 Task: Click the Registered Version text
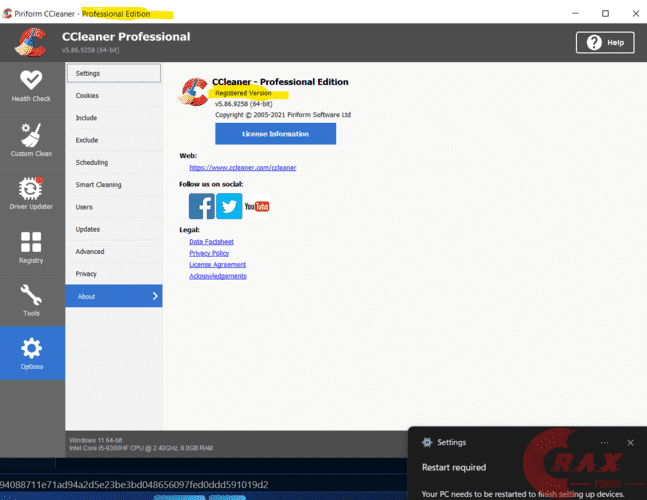coord(243,93)
